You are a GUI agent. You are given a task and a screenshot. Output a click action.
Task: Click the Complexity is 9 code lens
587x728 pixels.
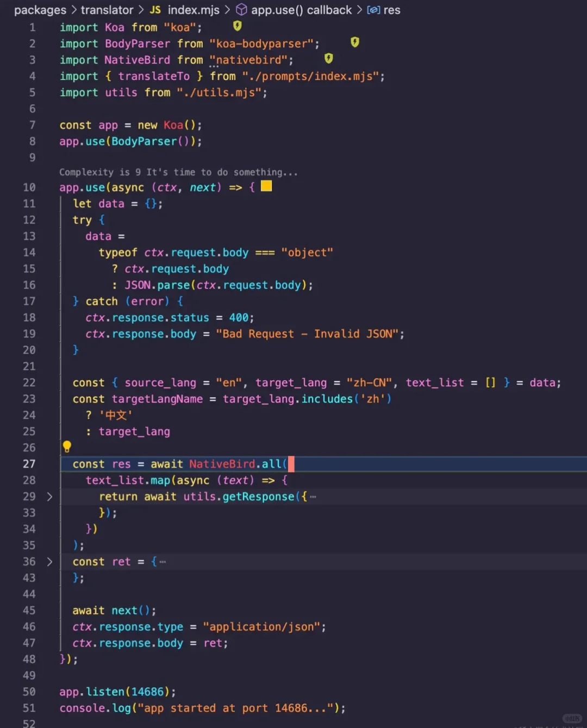click(x=178, y=172)
